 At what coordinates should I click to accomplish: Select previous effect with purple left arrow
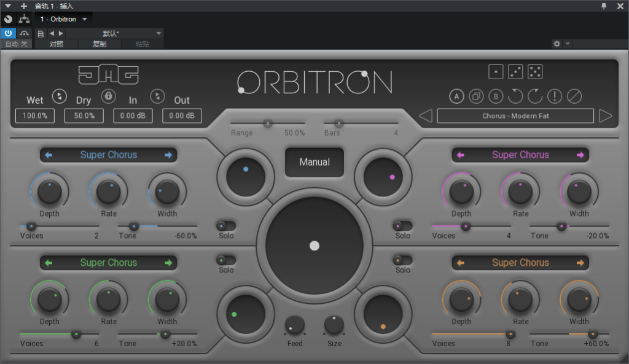pyautogui.click(x=461, y=155)
